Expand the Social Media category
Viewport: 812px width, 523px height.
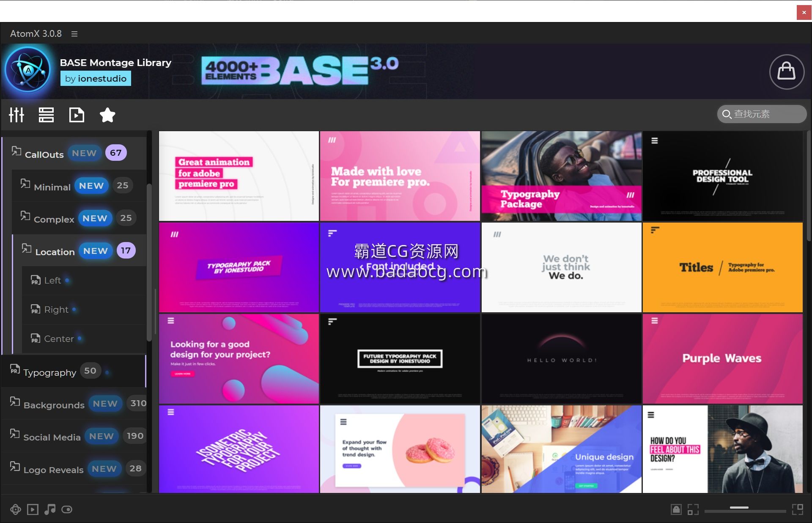tap(74, 437)
